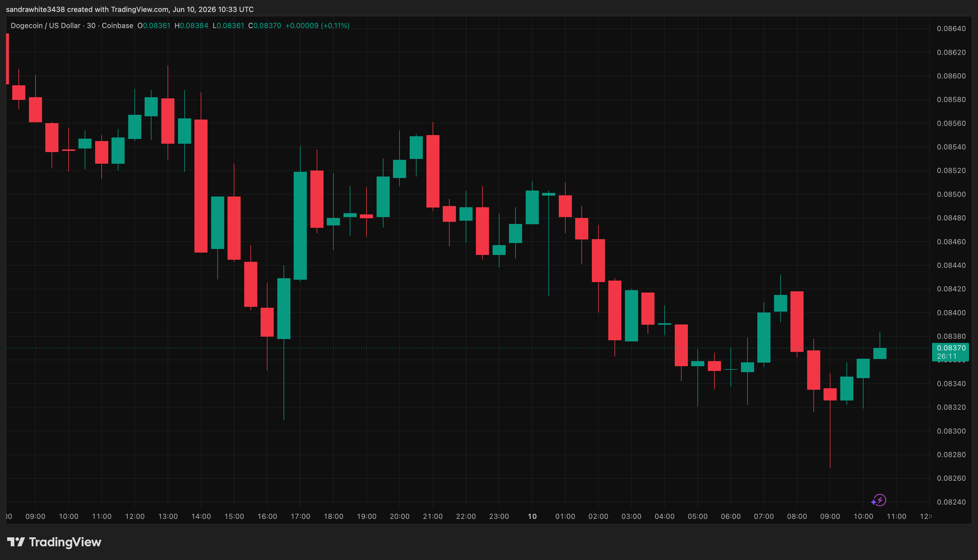Click the 07:00 time axis label
Screen dimensions: 978x560
click(x=764, y=516)
